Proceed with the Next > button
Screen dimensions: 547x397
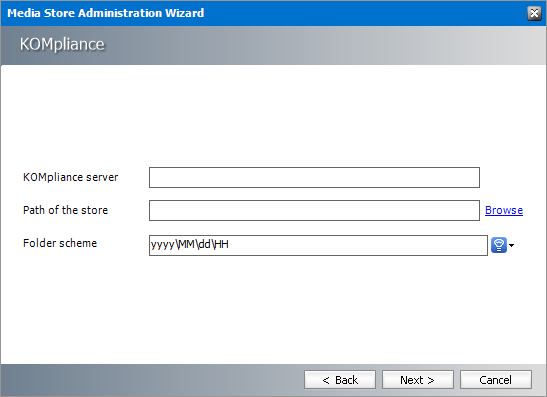pos(418,380)
